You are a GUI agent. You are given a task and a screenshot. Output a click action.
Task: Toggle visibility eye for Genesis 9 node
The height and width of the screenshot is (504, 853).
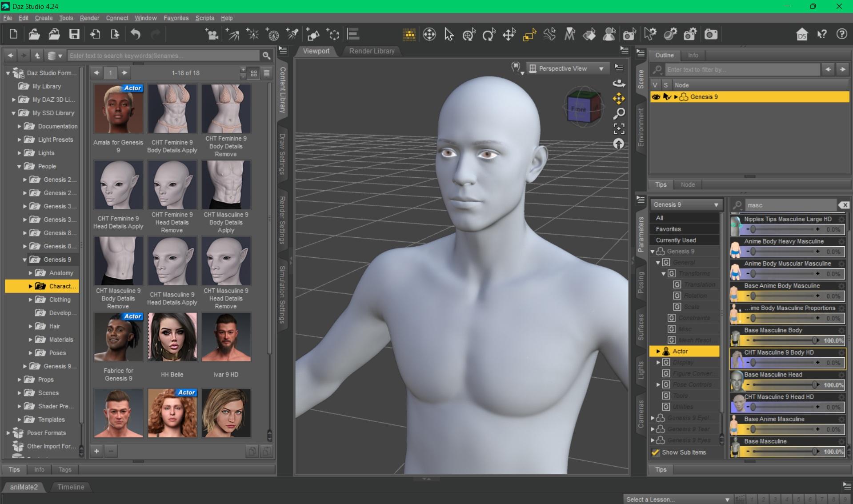point(656,97)
